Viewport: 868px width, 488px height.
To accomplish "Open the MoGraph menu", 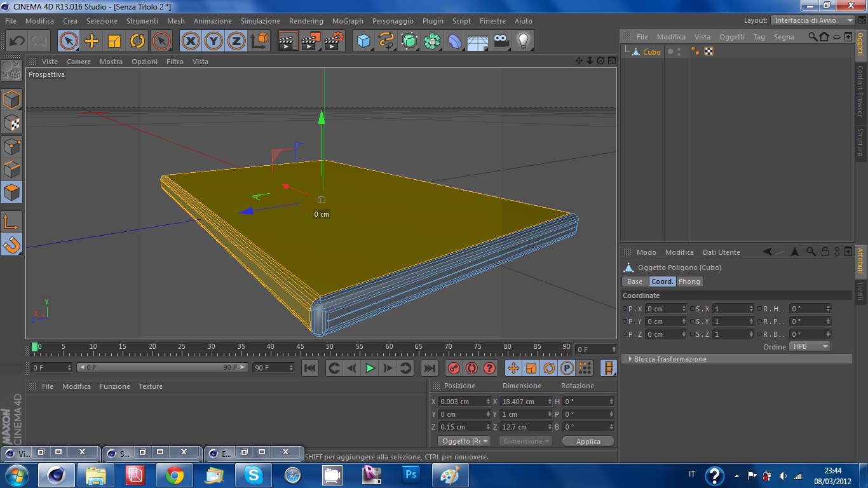I will point(348,21).
